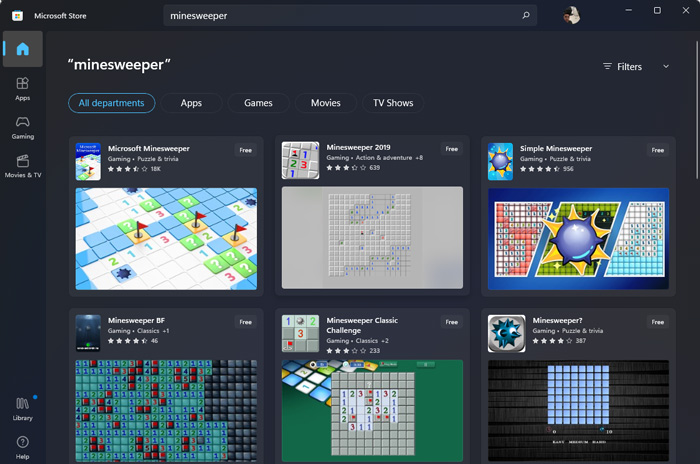The height and width of the screenshot is (464, 700).
Task: Click the Minesweeper 2019 title
Action: [x=358, y=147]
